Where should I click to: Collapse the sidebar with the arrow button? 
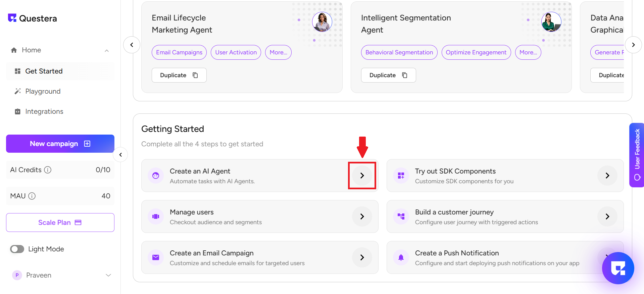[x=120, y=155]
